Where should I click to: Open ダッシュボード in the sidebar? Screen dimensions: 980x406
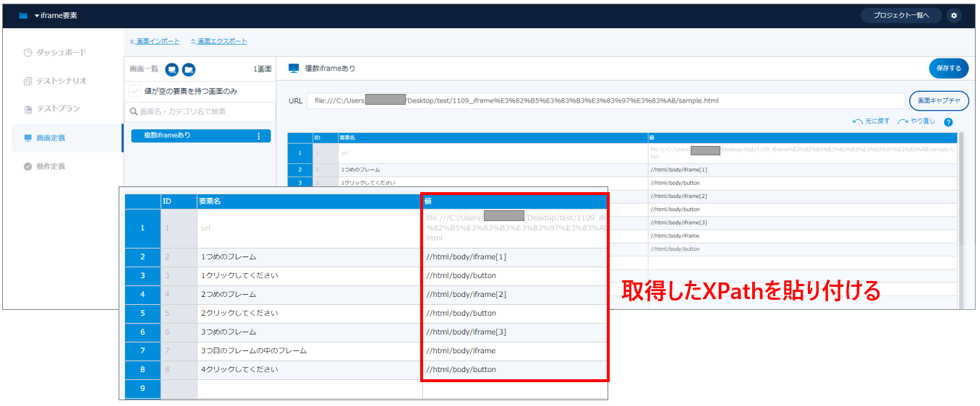(61, 53)
